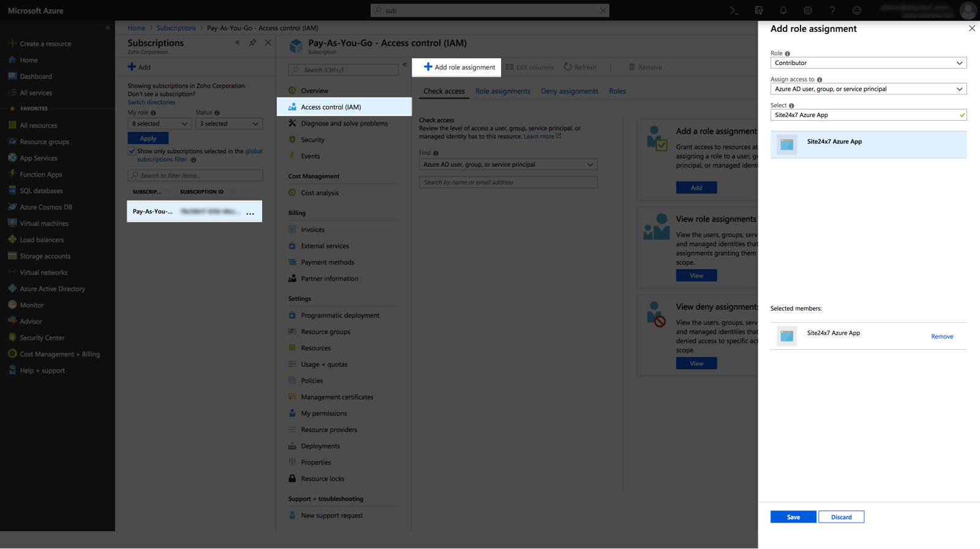Click Add in Subscriptions blade
Viewport: 980px width, 549px height.
139,67
